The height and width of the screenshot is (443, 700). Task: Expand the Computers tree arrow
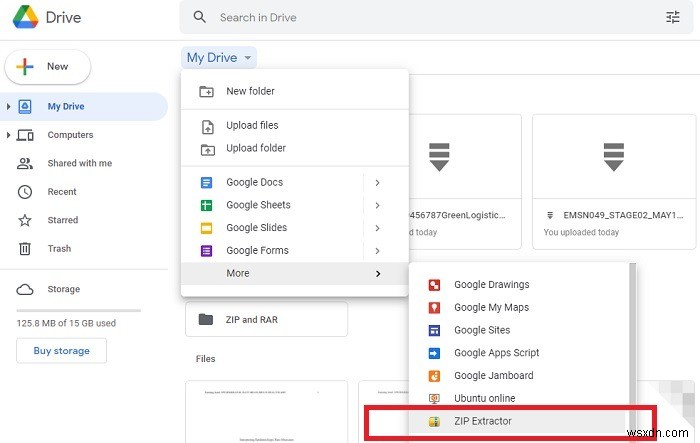tap(8, 135)
